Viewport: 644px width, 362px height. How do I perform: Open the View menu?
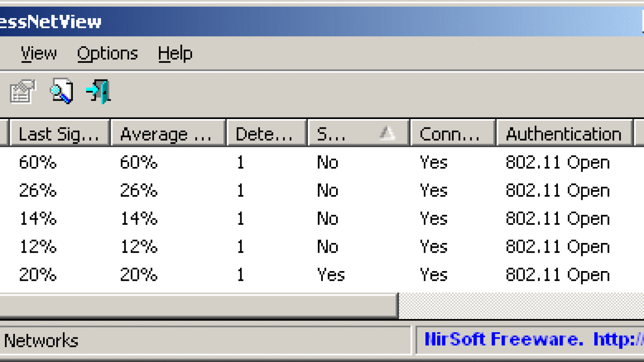[x=39, y=53]
